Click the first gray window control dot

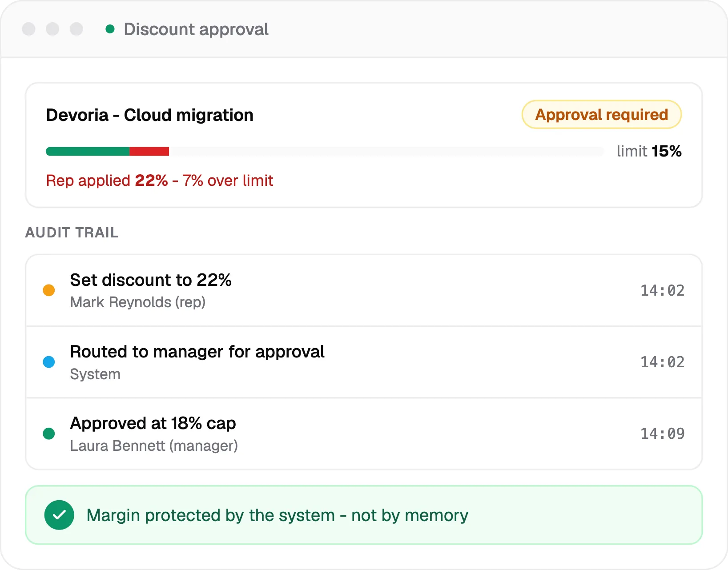click(29, 29)
